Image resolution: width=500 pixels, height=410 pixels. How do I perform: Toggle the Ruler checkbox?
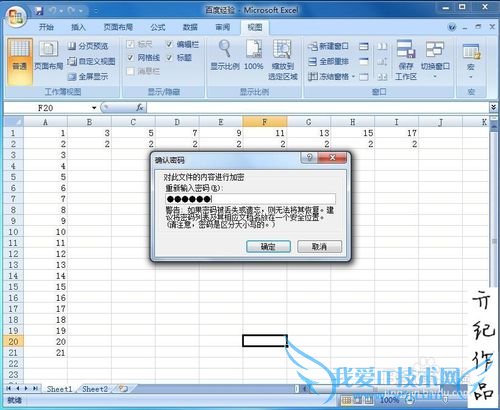coord(130,44)
